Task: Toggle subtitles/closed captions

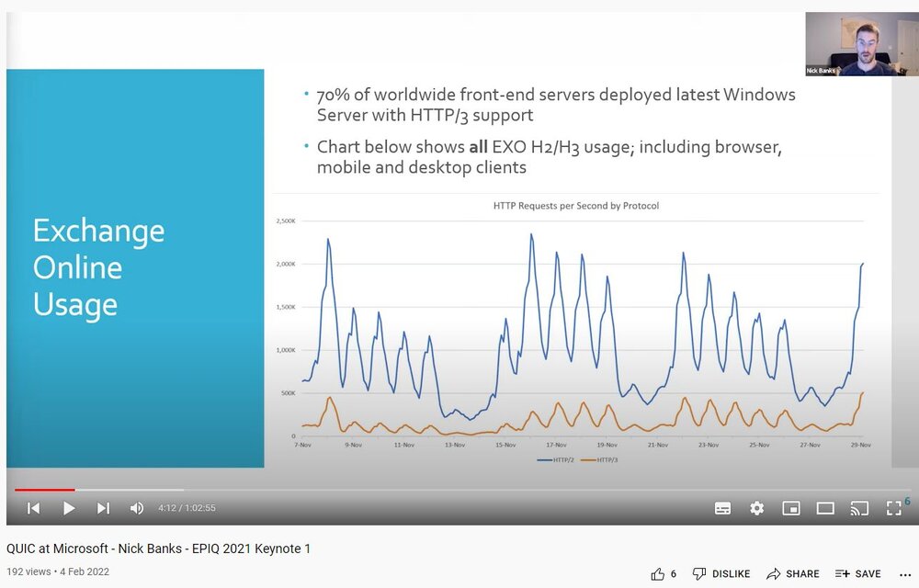Action: click(x=722, y=508)
